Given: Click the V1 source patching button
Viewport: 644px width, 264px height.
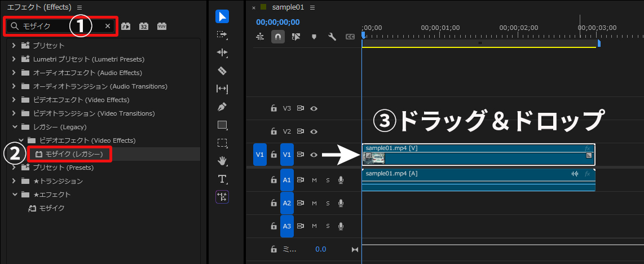Looking at the screenshot, I should click(x=260, y=155).
